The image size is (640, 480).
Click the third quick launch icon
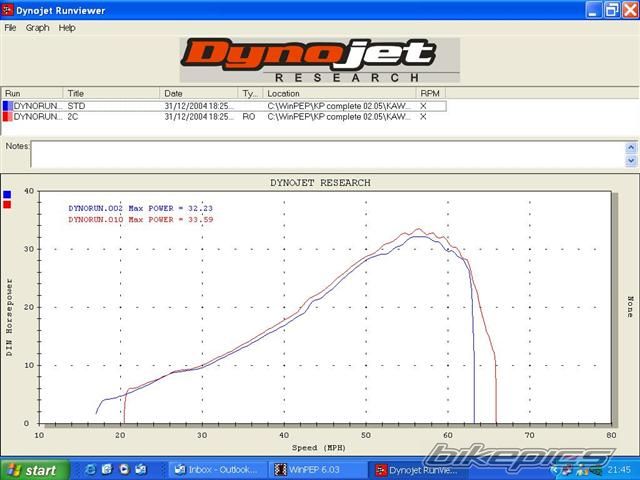click(x=124, y=469)
